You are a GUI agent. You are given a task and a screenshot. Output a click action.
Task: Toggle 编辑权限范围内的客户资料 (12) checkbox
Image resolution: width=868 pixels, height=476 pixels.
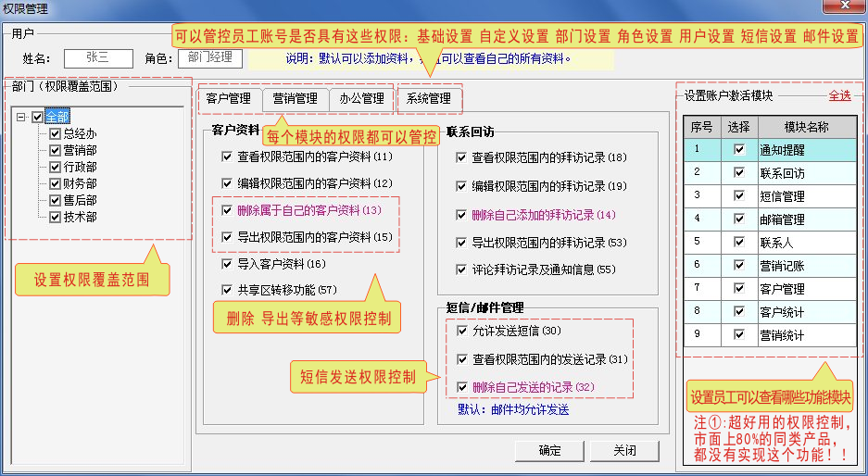click(226, 183)
